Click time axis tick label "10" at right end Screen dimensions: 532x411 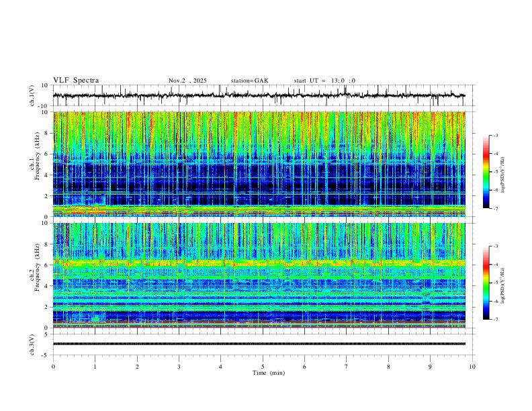pos(472,367)
